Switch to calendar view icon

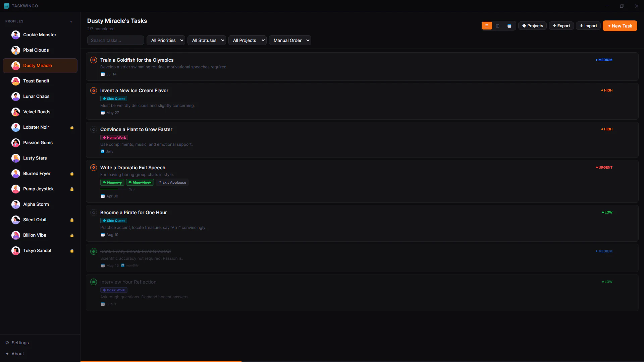coord(509,26)
